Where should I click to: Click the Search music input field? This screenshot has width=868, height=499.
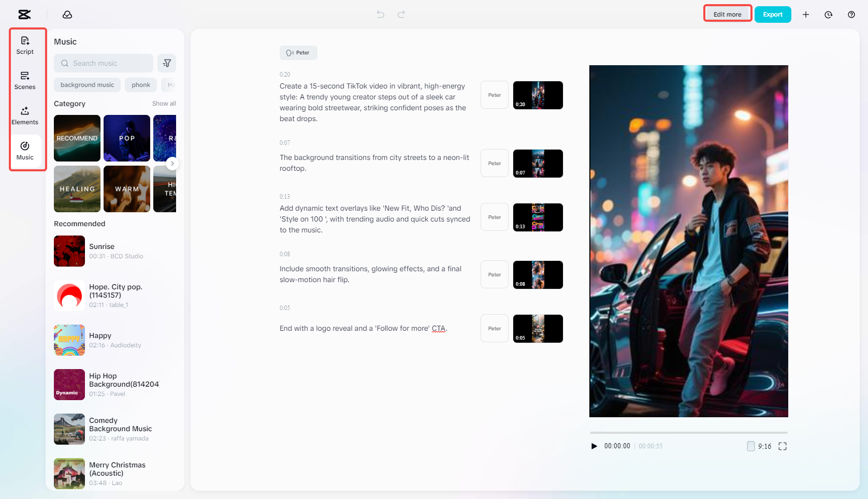pyautogui.click(x=103, y=63)
